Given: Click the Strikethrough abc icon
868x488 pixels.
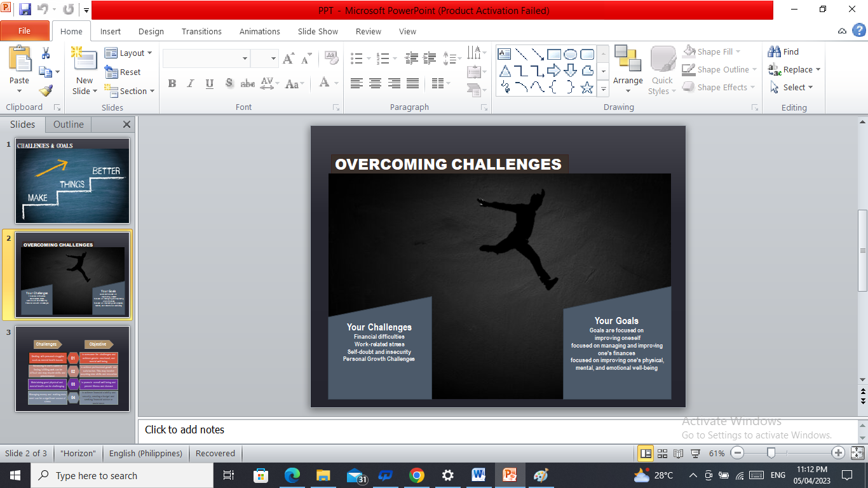Looking at the screenshot, I should [x=248, y=83].
